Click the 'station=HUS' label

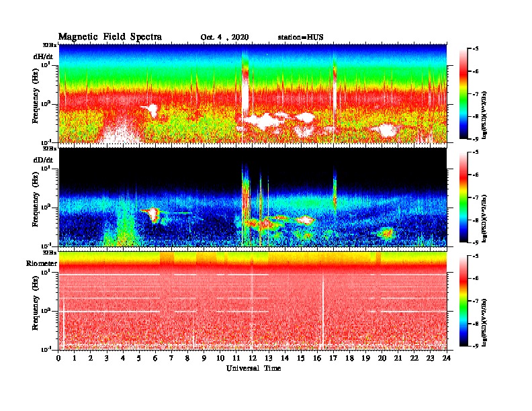coord(300,37)
